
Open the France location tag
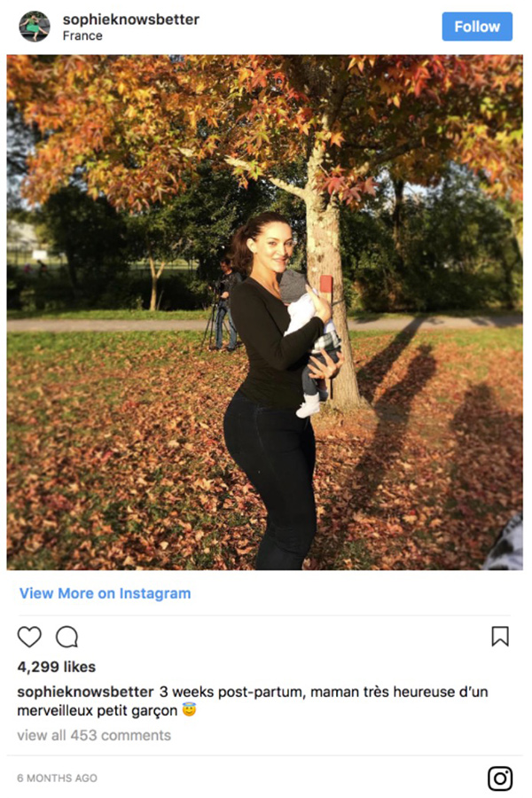(82, 35)
